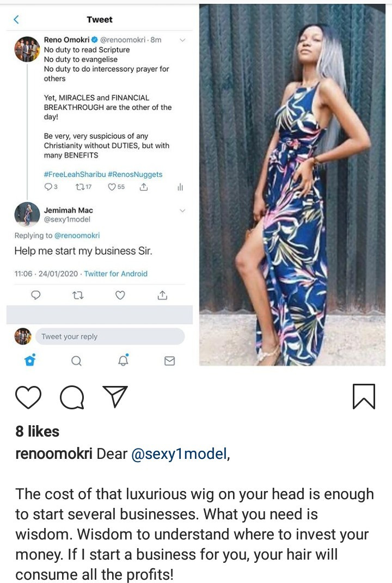Viewport: 392px width, 583px height.
Task: Share post using paper plane icon
Action: [115, 396]
